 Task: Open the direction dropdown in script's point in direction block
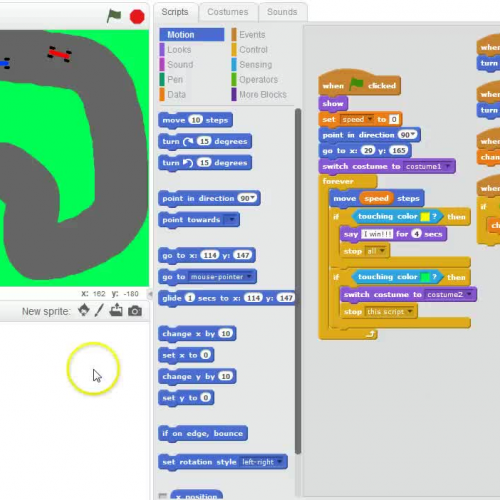tap(413, 135)
